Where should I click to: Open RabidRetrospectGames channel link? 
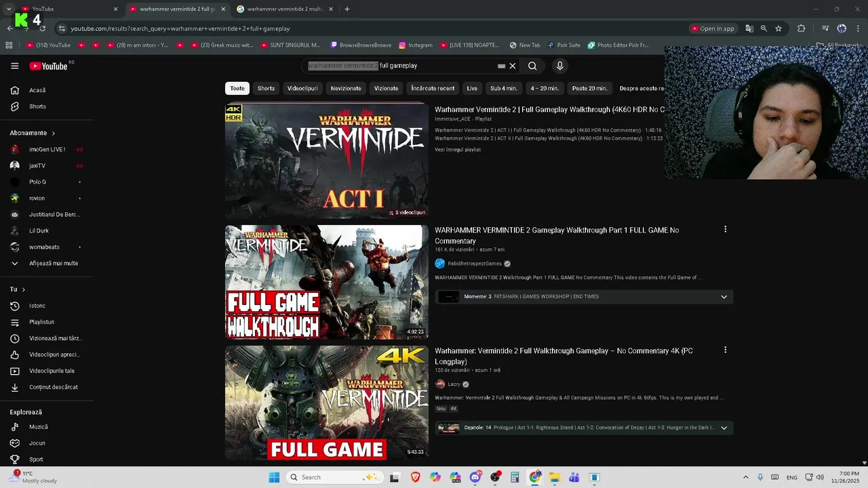click(475, 264)
